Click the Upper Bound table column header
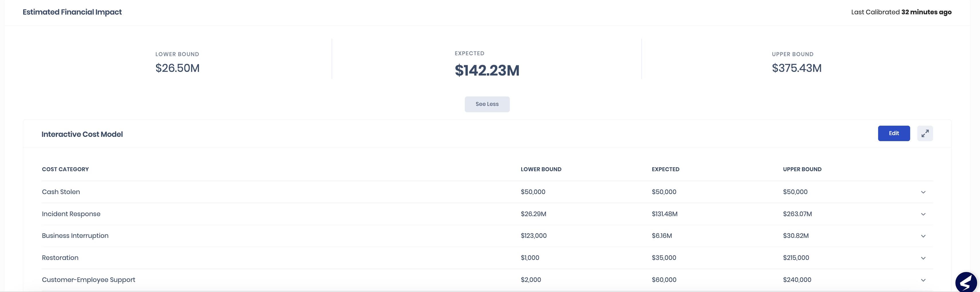The height and width of the screenshot is (292, 980). (x=802, y=169)
